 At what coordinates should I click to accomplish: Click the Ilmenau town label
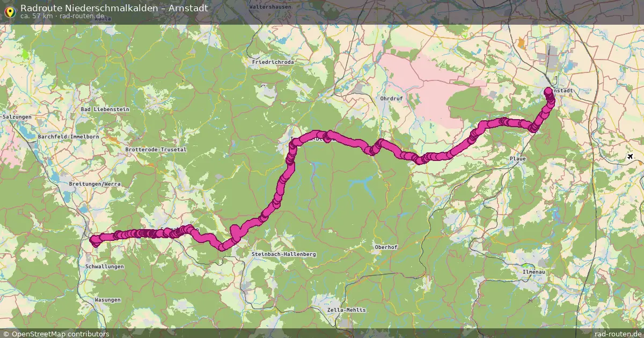pos(534,272)
